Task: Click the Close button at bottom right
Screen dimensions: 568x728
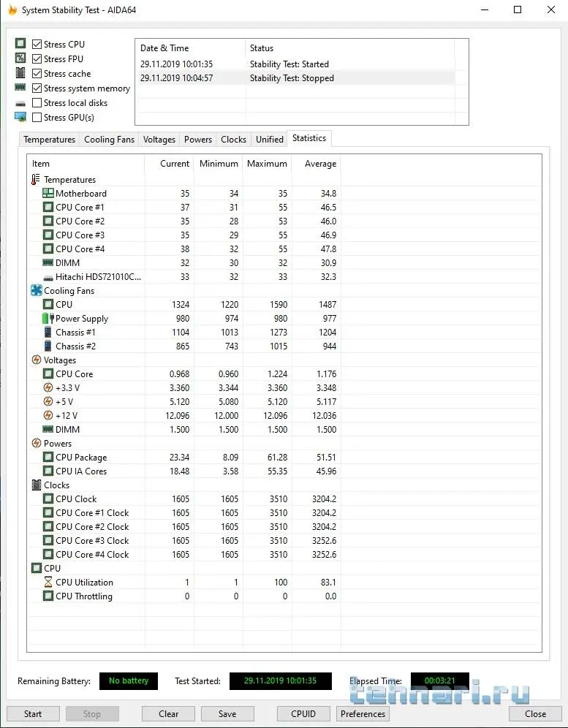Action: [x=535, y=714]
